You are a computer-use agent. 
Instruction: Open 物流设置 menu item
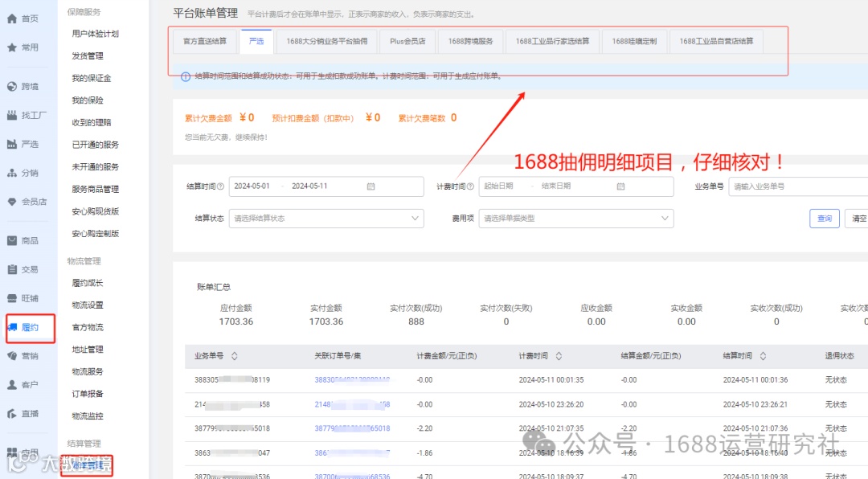tap(88, 305)
